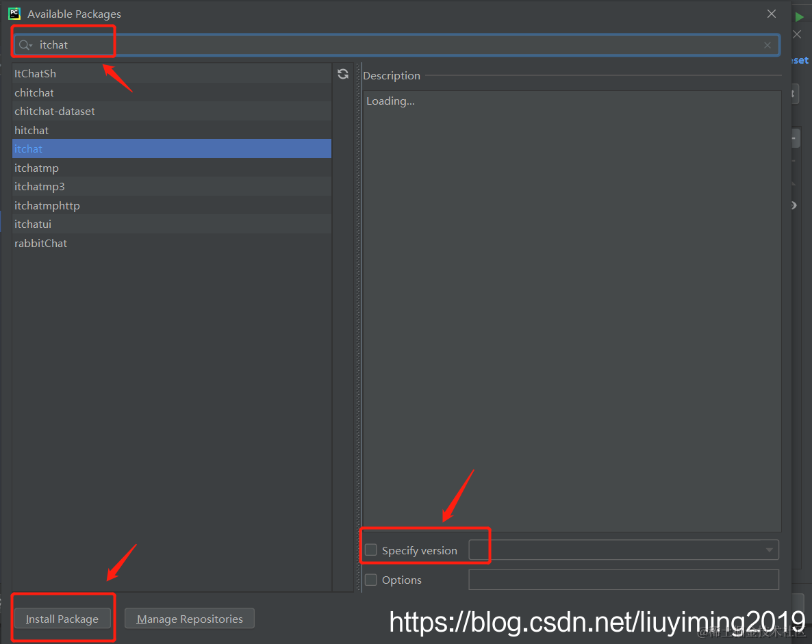Select the hitchat package

coord(172,131)
